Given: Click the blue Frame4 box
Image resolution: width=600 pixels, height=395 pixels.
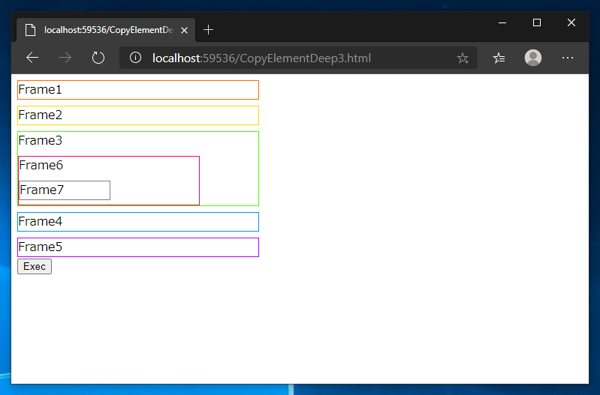Looking at the screenshot, I should 138,222.
